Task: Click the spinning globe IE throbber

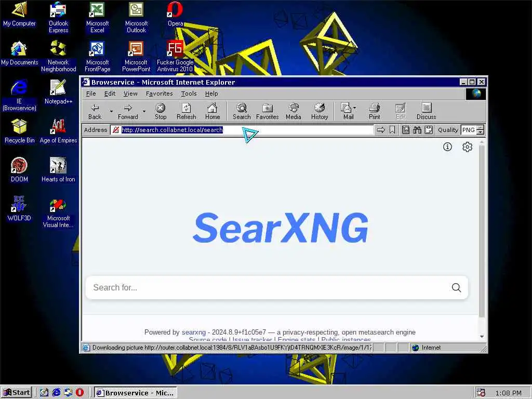Action: (476, 94)
